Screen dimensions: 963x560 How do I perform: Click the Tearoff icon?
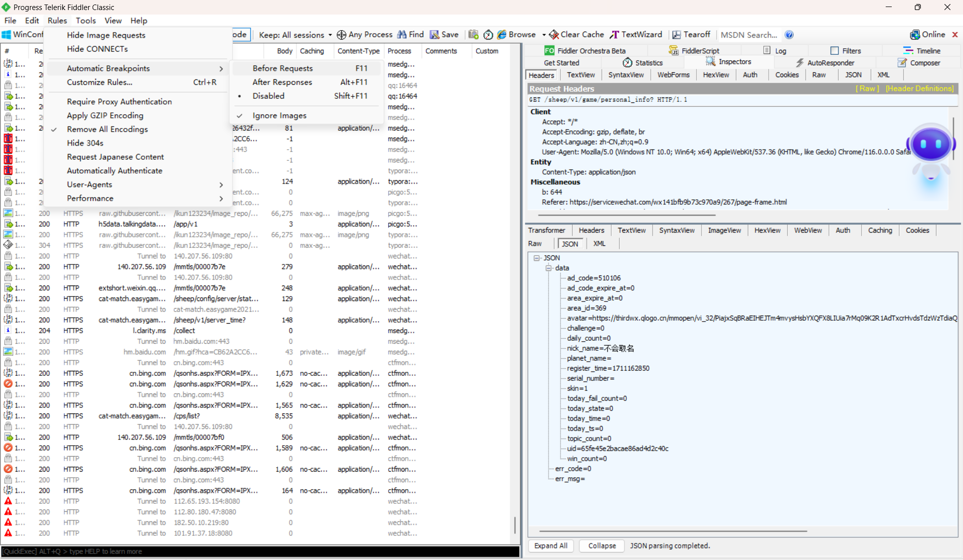click(x=676, y=35)
